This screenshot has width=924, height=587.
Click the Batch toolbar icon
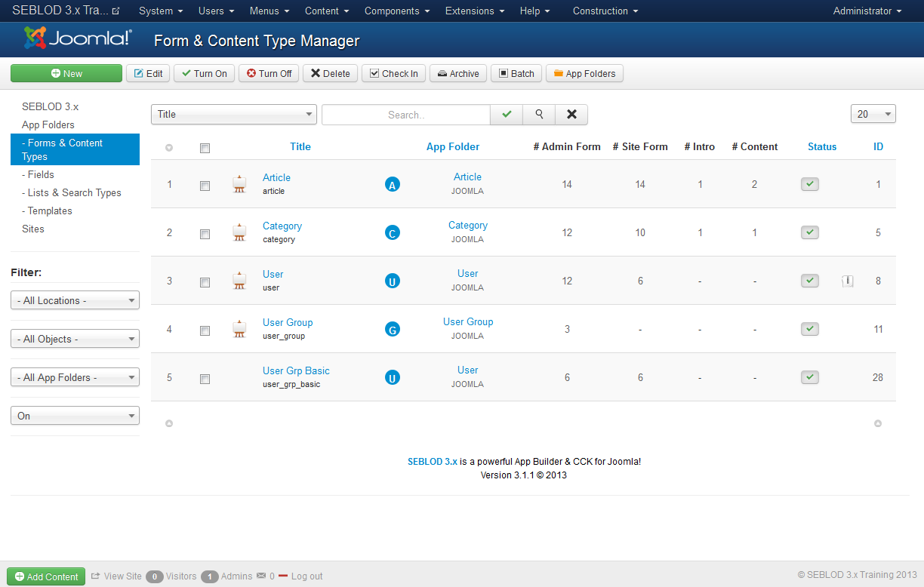tap(516, 73)
